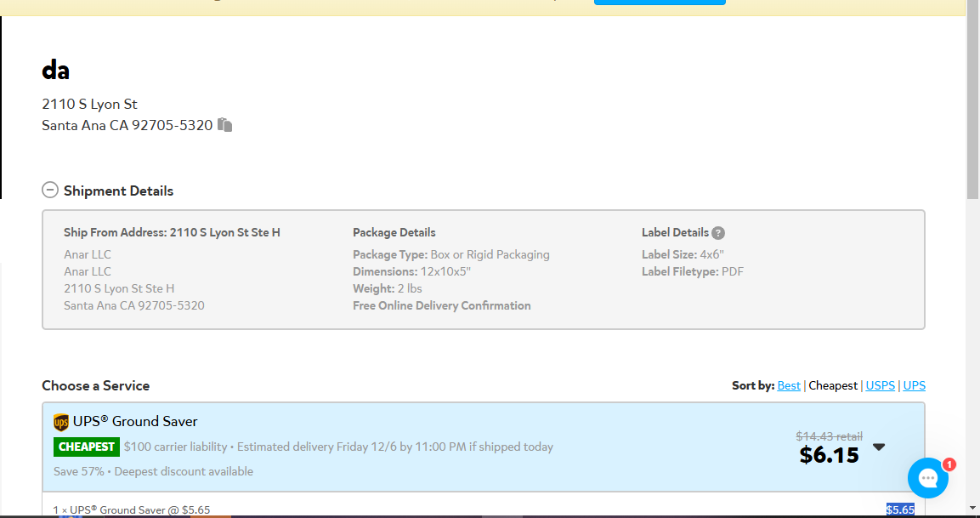The height and width of the screenshot is (518, 980).
Task: Click the CHEAPEST green badge
Action: pos(86,447)
